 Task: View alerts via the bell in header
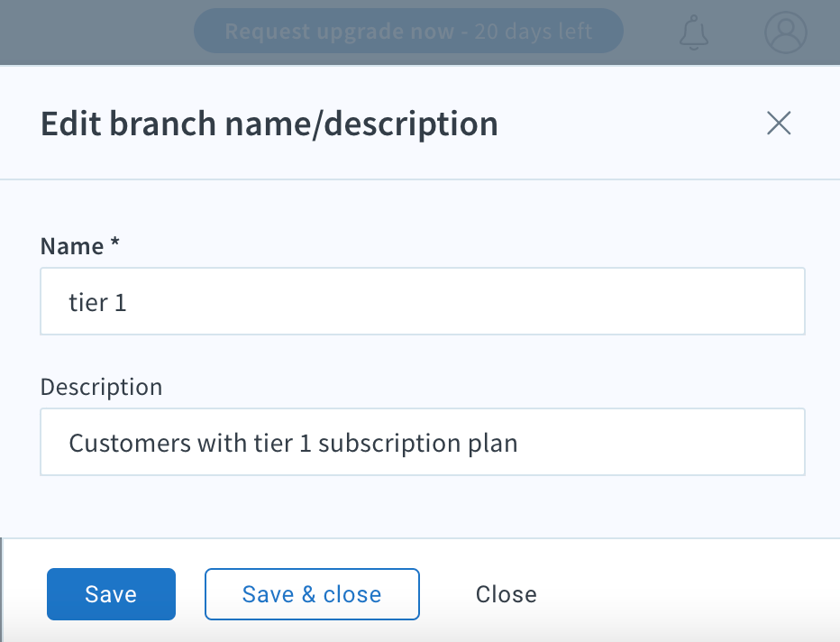[x=694, y=32]
